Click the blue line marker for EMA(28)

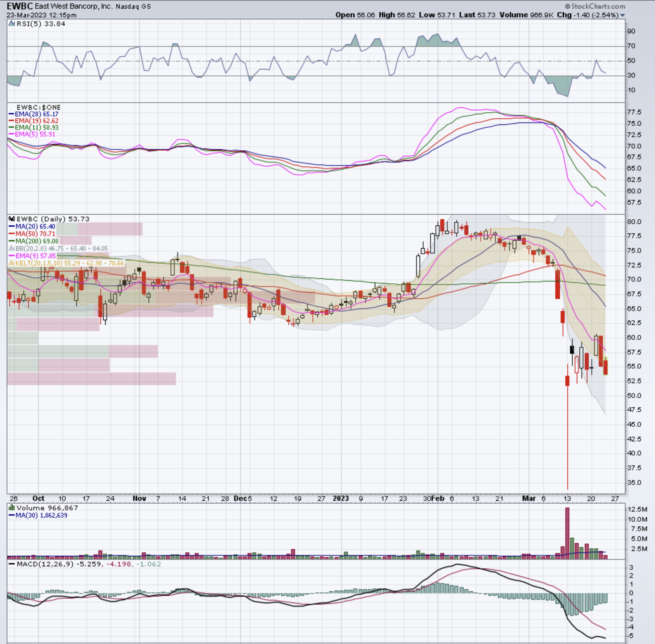(11, 114)
